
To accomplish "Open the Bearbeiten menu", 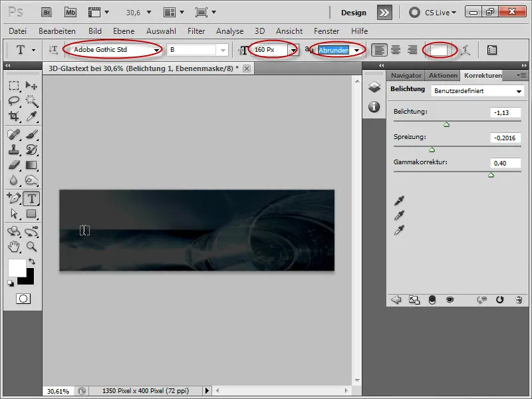I will [x=57, y=31].
